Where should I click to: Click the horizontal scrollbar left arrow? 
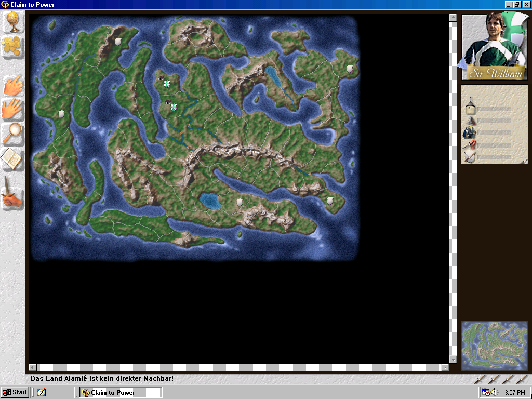pos(33,367)
